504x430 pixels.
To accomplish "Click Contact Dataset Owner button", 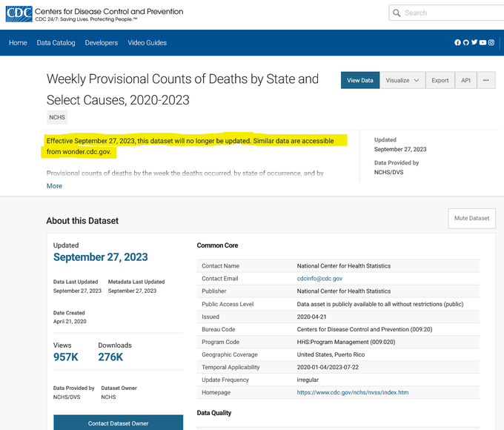I will (119, 423).
